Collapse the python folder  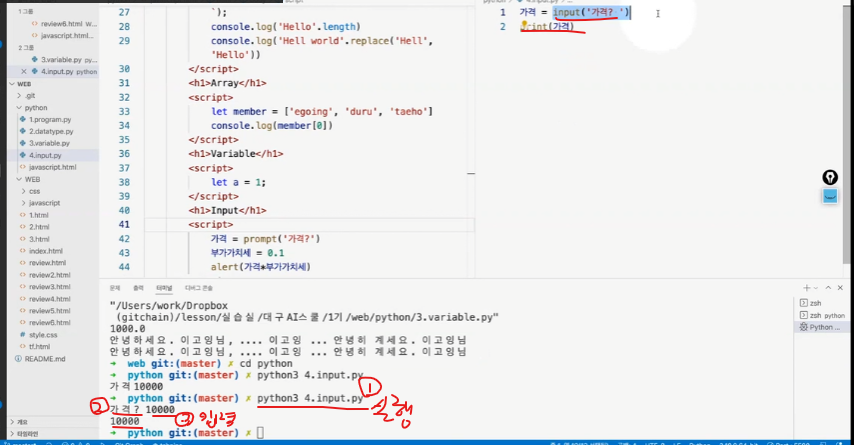coord(35,108)
